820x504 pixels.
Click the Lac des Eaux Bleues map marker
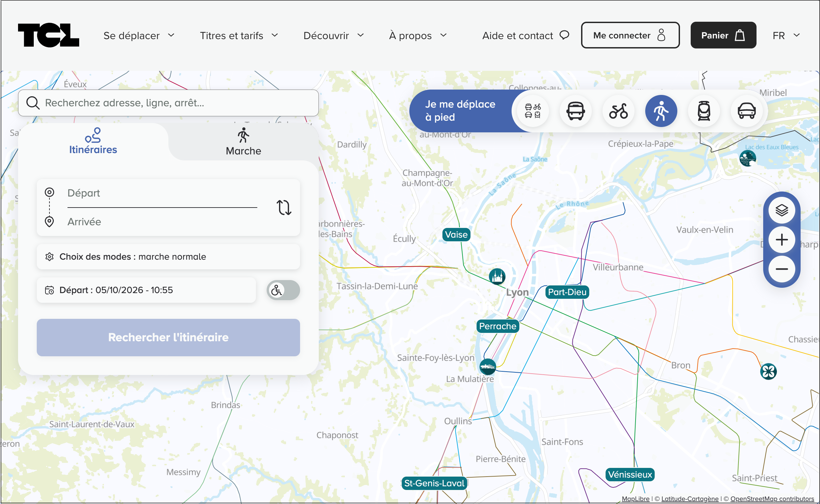(x=747, y=158)
